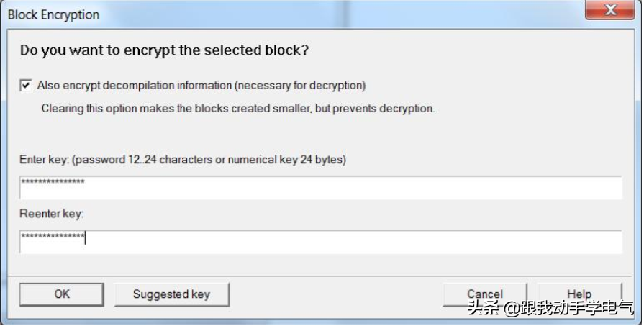Click the 'Clearing this option' hint text
This screenshot has width=644, height=326.
coord(144,109)
